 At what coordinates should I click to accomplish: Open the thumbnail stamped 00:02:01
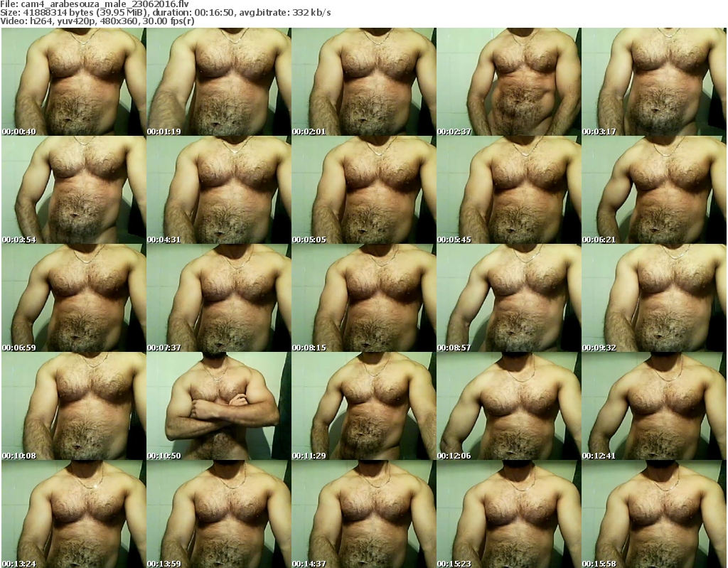click(x=363, y=82)
